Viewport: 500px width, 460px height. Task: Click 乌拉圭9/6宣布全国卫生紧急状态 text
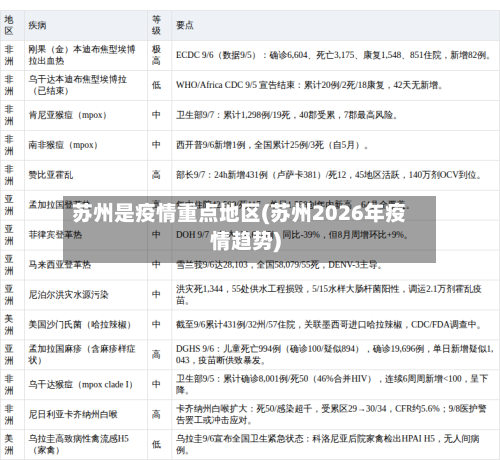328,445
